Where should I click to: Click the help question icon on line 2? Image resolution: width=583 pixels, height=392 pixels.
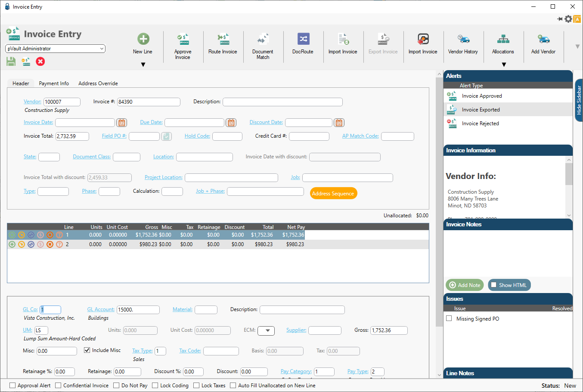tap(59, 244)
